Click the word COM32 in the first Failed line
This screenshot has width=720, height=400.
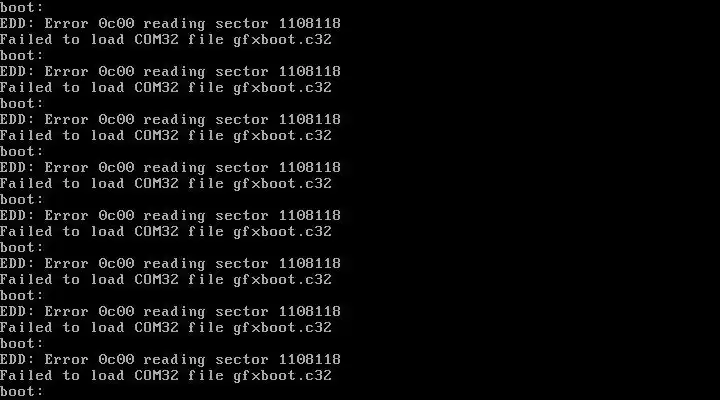click(156, 39)
